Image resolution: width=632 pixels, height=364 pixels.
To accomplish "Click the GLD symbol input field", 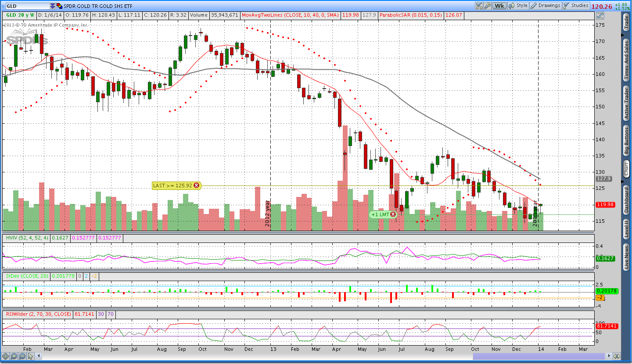I will [27, 6].
